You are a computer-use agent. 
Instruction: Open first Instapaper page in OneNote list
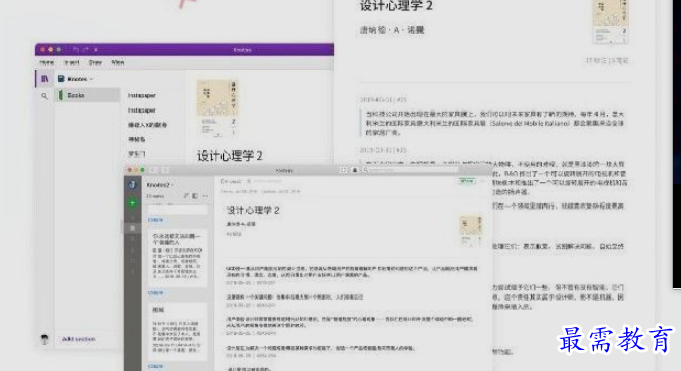point(142,96)
